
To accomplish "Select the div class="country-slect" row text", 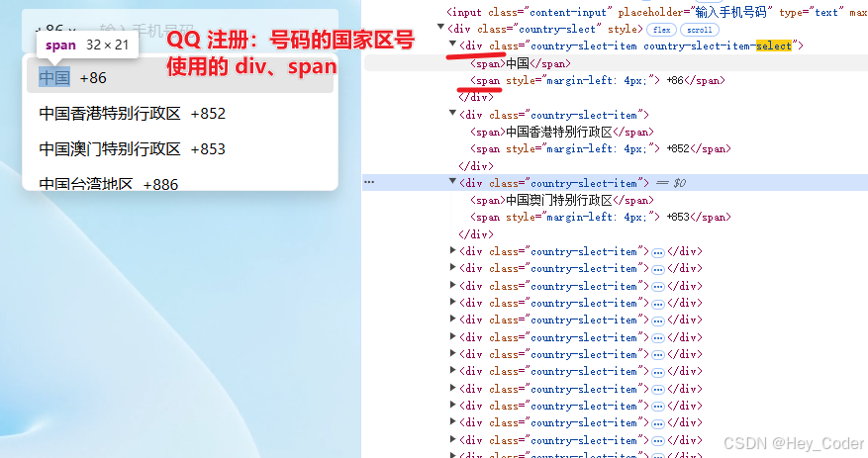I will (545, 29).
